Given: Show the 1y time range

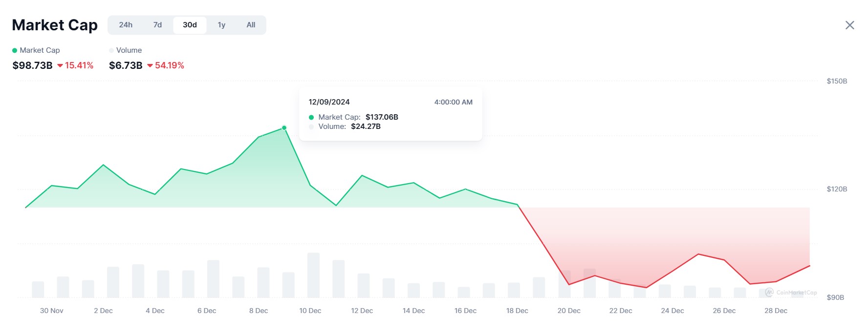Looking at the screenshot, I should (221, 25).
